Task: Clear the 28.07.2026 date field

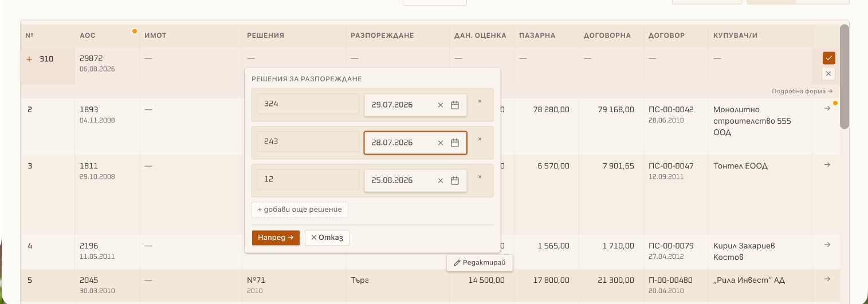Action: [x=441, y=143]
